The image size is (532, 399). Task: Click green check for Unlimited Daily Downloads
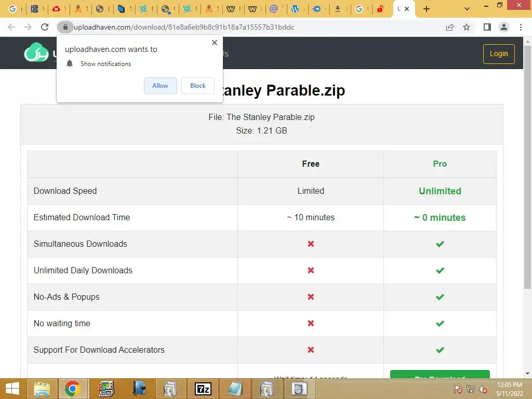click(440, 270)
